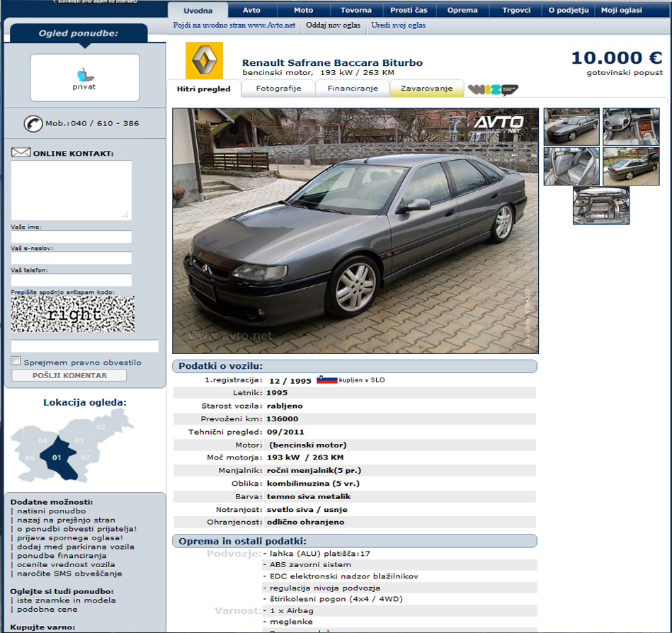Click the Renault logo icon

[204, 60]
